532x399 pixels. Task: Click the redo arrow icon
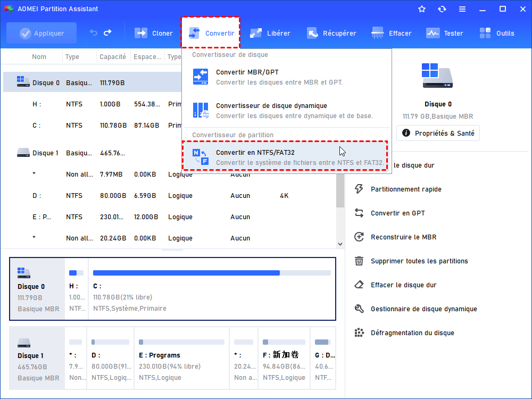pyautogui.click(x=107, y=33)
